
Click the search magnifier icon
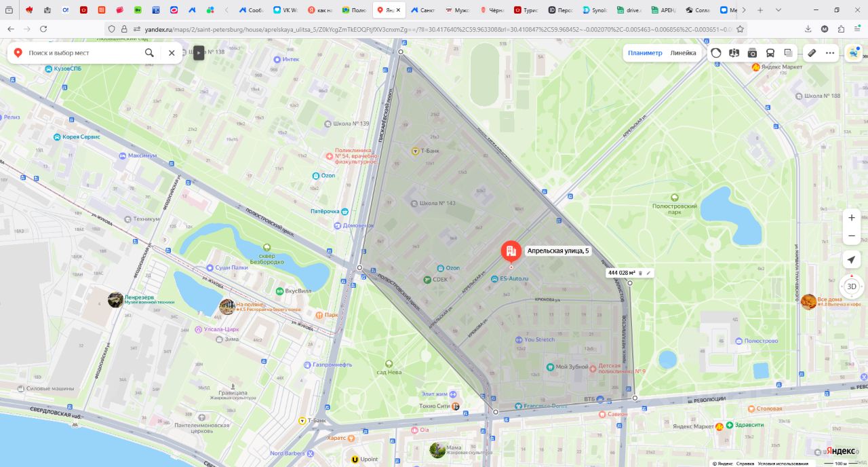[x=149, y=53]
